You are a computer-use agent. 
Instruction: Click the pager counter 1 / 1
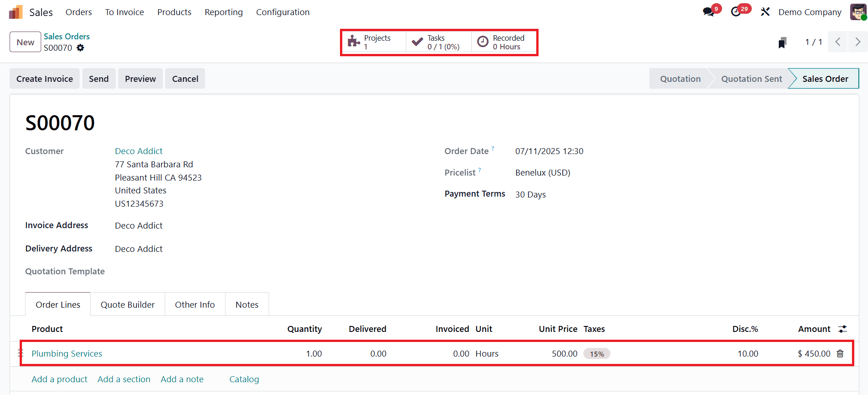tap(814, 42)
